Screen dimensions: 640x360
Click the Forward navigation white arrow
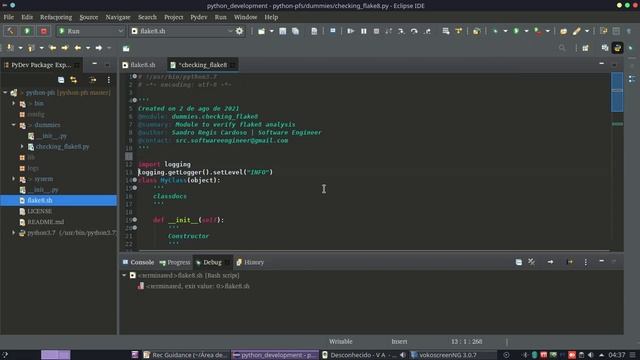[x=99, y=48]
